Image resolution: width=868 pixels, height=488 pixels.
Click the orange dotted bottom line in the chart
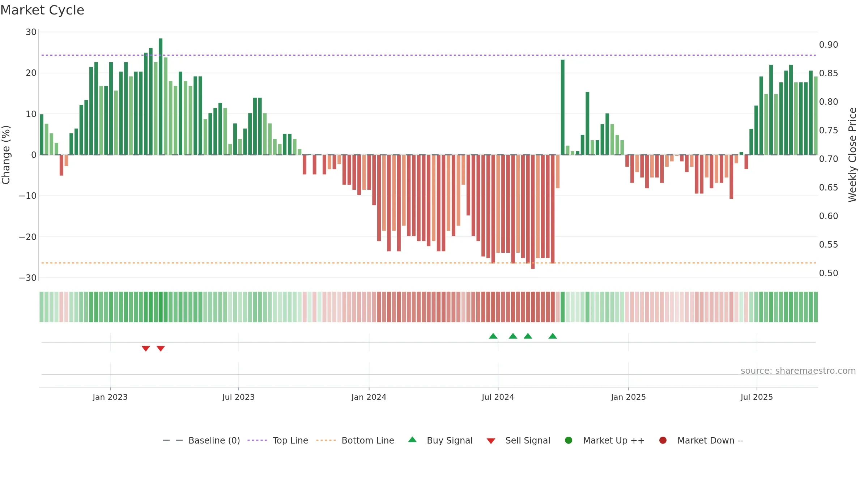[x=429, y=263]
